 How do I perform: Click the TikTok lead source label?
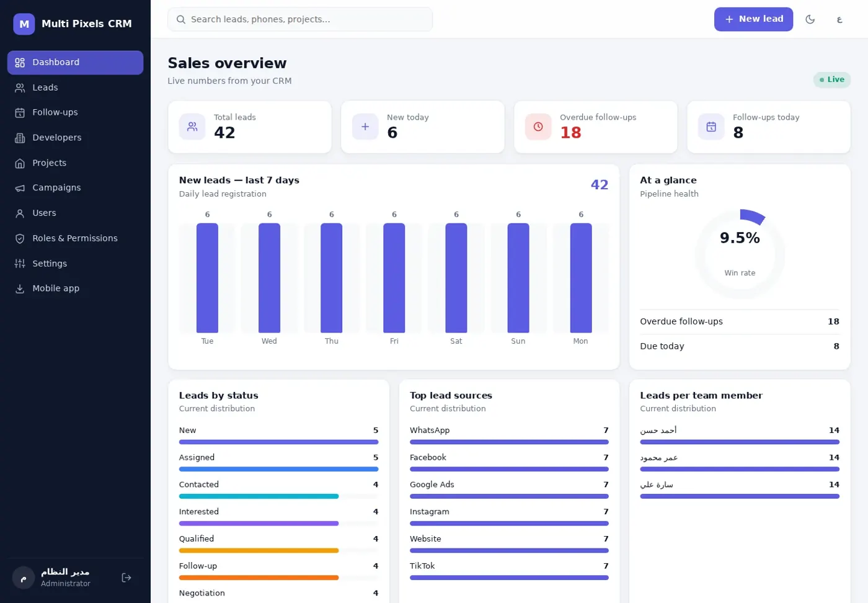[422, 566]
